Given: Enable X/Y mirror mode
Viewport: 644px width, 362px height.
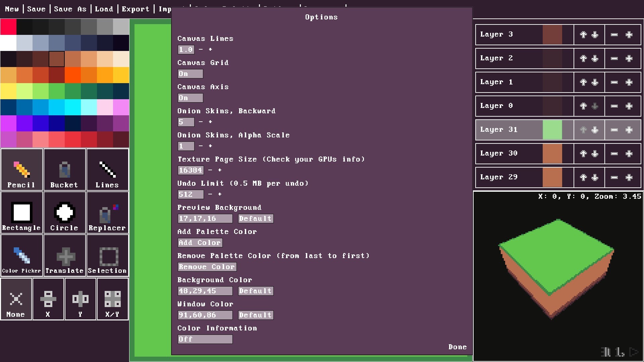Looking at the screenshot, I should tap(112, 299).
